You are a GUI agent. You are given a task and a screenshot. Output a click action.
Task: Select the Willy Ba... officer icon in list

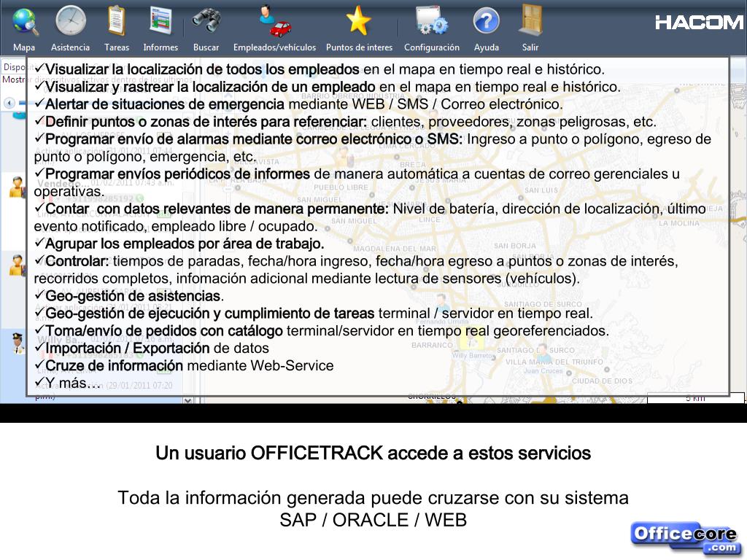click(x=18, y=343)
